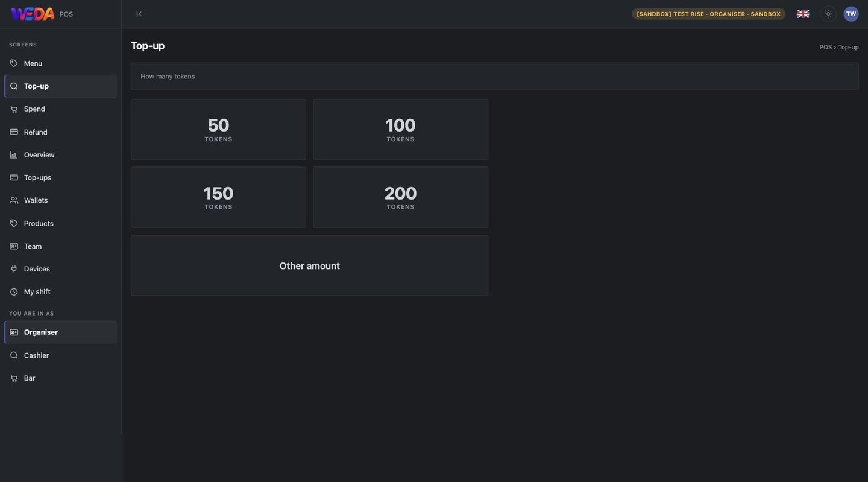The image size is (868, 482).
Task: Switch role to Cashier
Action: tap(60, 355)
